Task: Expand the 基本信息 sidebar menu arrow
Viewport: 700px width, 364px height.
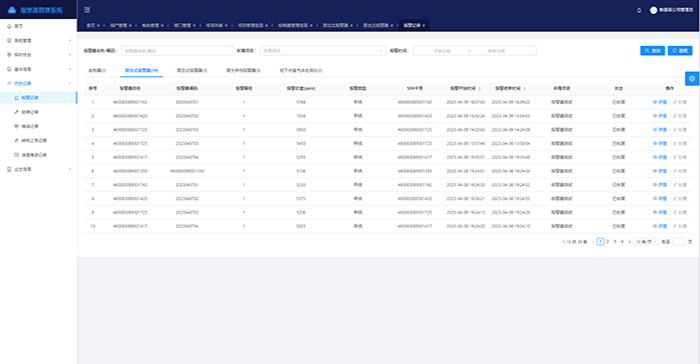Action: click(x=70, y=69)
